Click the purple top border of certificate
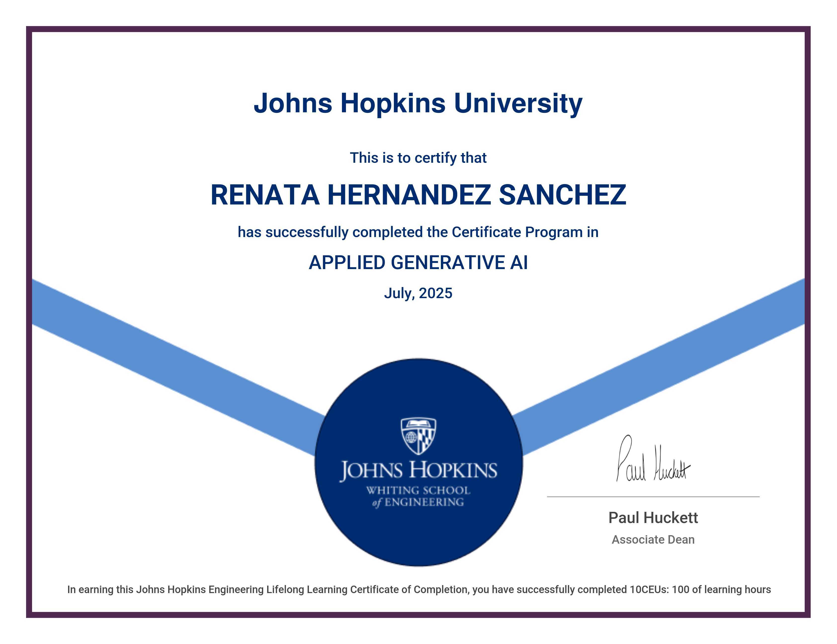This screenshot has width=837, height=644. click(x=418, y=29)
